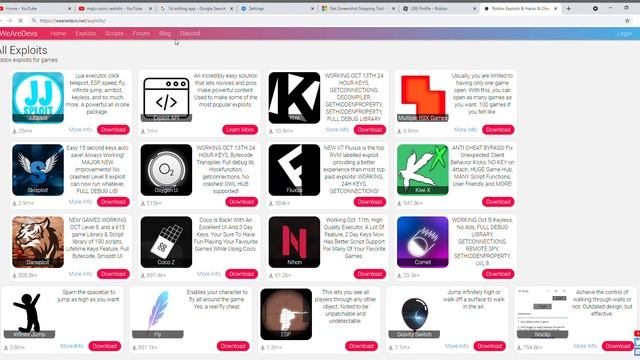Select the Gravity Switch balloon icon
640x360 pixels.
(414, 314)
